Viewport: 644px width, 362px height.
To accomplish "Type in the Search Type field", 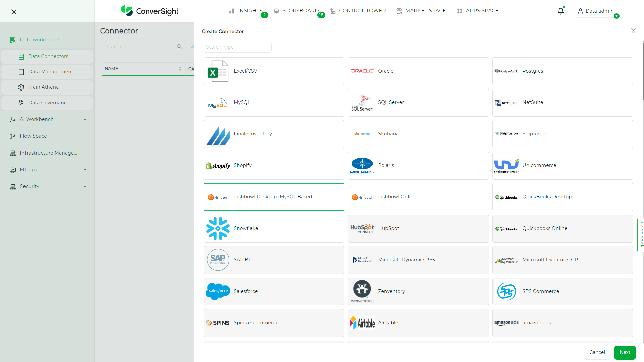I will [237, 47].
